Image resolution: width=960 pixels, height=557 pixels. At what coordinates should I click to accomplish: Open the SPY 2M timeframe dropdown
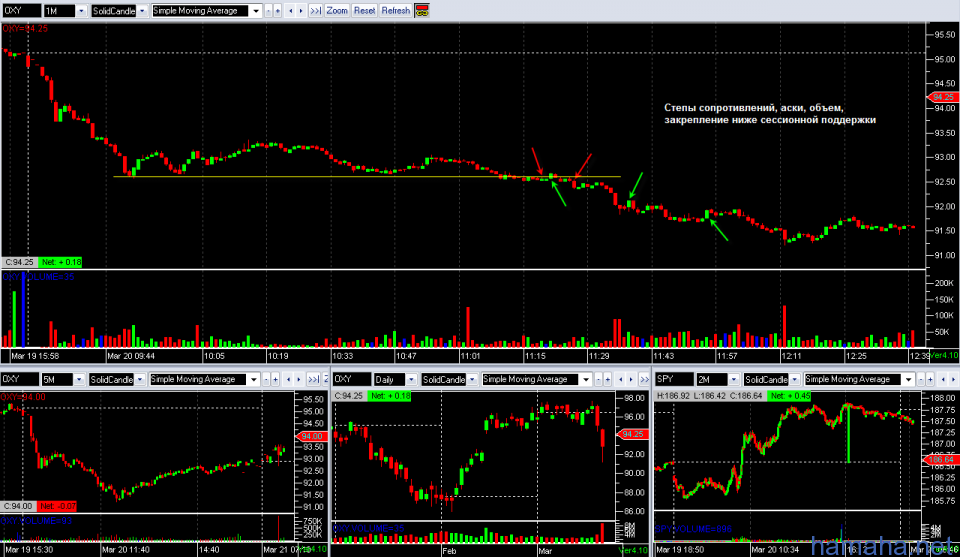pos(733,379)
